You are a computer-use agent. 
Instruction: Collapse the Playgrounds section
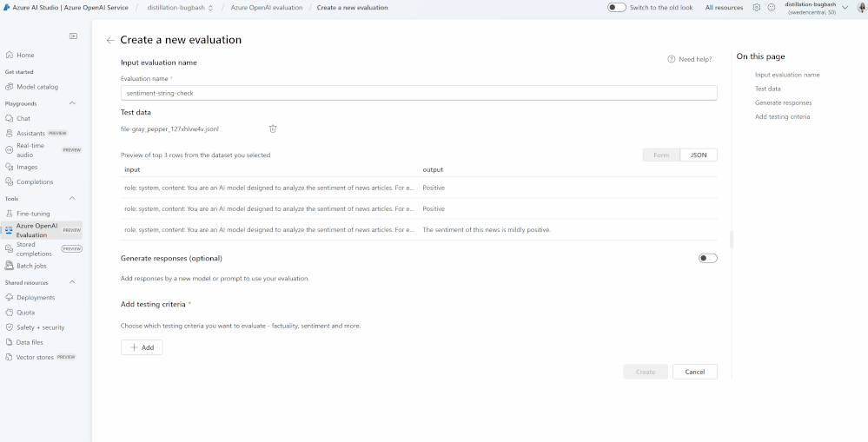[x=72, y=103]
